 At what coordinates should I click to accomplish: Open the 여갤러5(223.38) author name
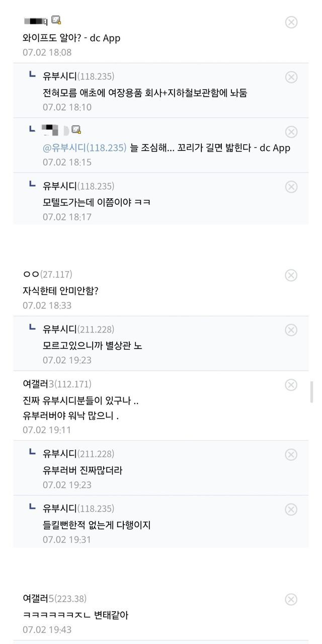tap(54, 599)
